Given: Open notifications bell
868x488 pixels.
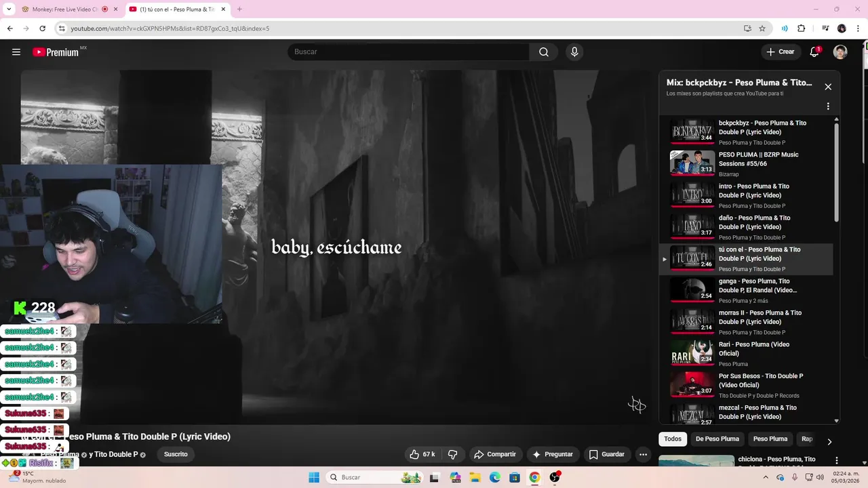Looking at the screenshot, I should [x=814, y=52].
